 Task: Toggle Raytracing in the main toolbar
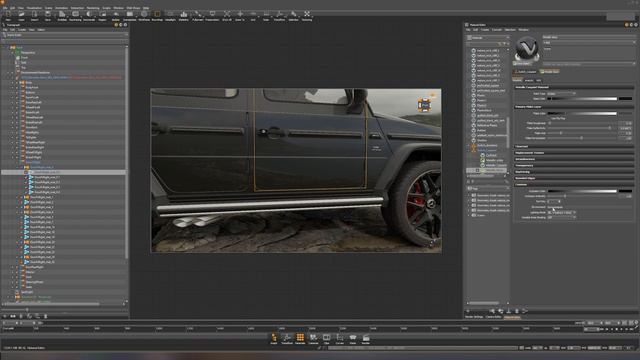[76, 16]
